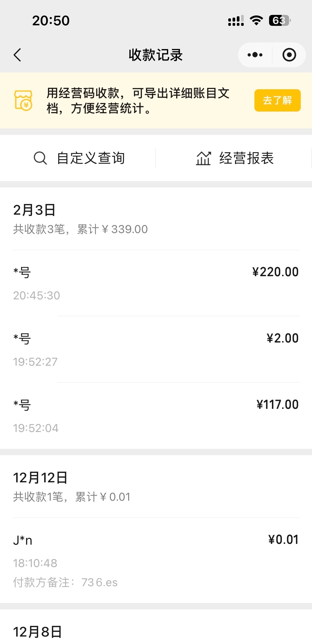The width and height of the screenshot is (312, 644).
Task: Open the ¥220.00 payment record
Action: 156,283
